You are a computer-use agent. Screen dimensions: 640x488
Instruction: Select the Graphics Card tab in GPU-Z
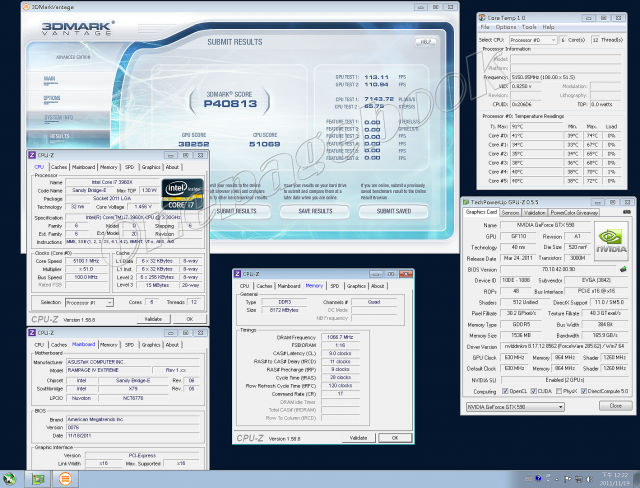[481, 212]
